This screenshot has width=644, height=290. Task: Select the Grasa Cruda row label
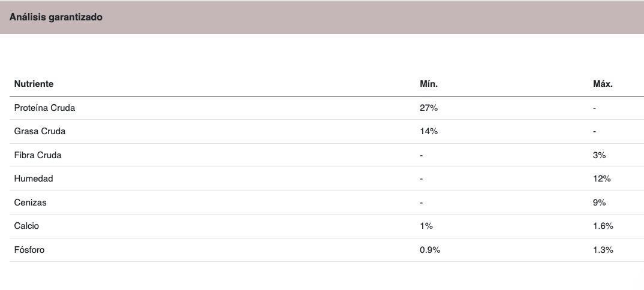pos(40,131)
